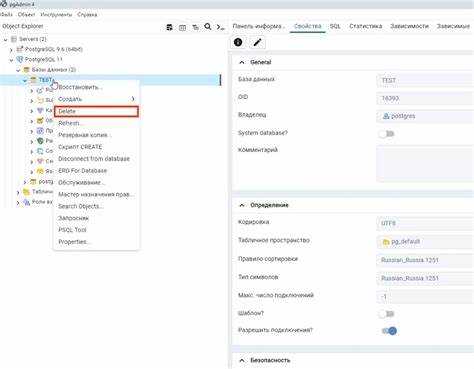Image resolution: width=474 pixels, height=369 pixels.
Task: Collapse the TEST database node
Action: point(25,80)
